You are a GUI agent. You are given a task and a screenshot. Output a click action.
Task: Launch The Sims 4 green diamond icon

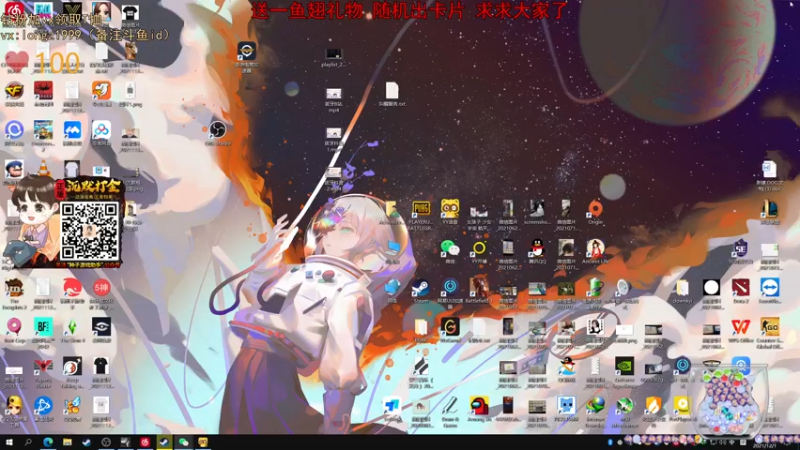[72, 327]
